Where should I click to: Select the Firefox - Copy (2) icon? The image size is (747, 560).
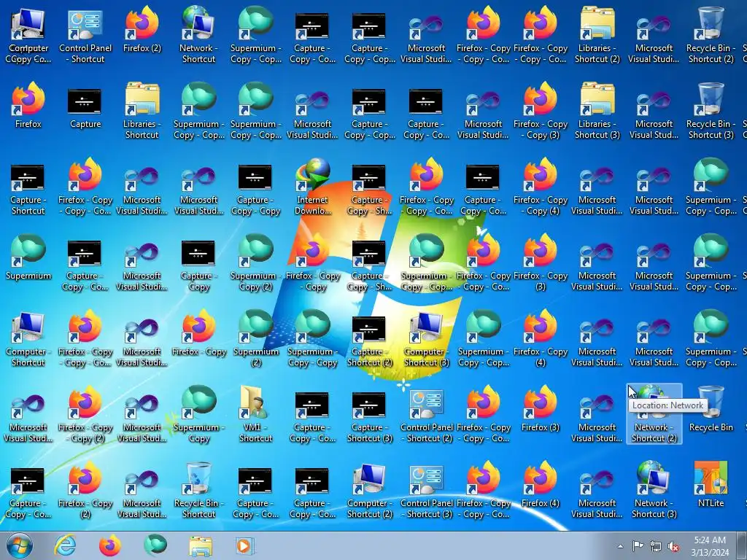(x=85, y=489)
